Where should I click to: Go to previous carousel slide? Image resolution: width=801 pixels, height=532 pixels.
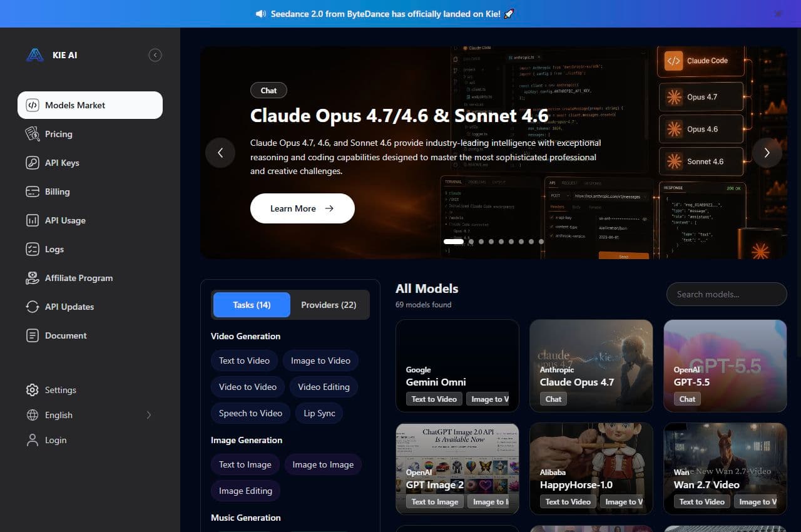(220, 153)
